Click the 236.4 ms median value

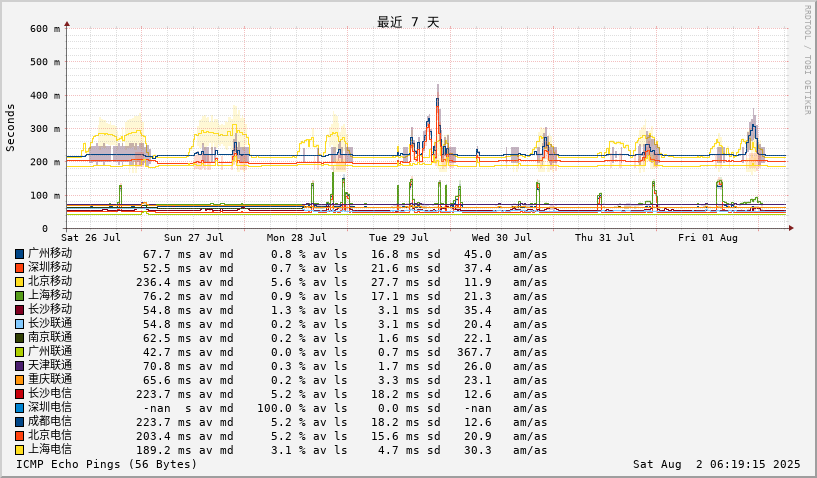164,283
